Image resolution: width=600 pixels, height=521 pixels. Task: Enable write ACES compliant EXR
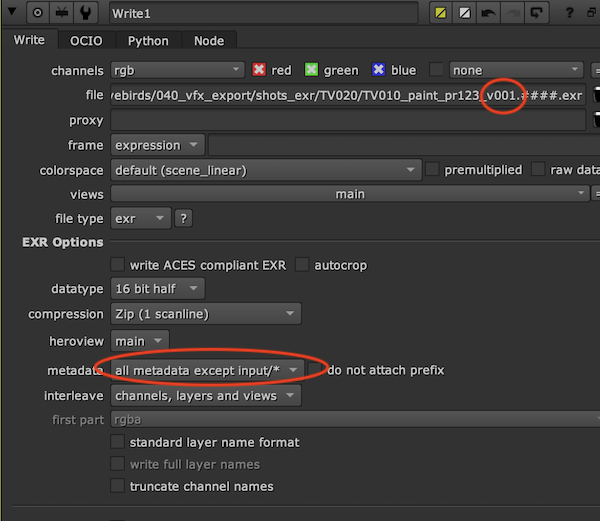coord(118,265)
